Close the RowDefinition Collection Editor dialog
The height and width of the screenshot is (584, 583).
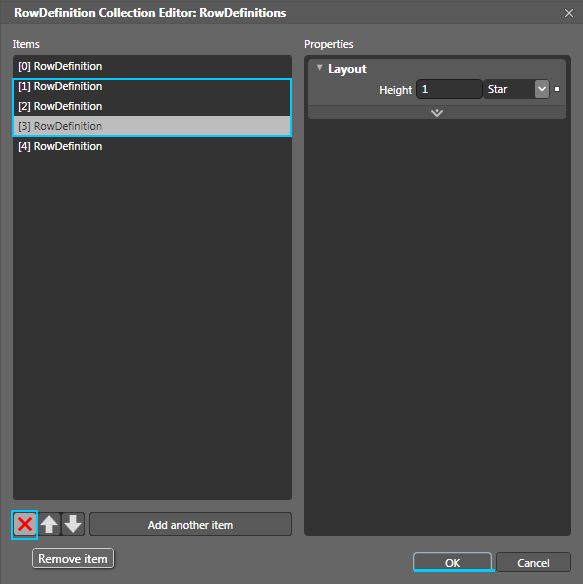pos(568,13)
